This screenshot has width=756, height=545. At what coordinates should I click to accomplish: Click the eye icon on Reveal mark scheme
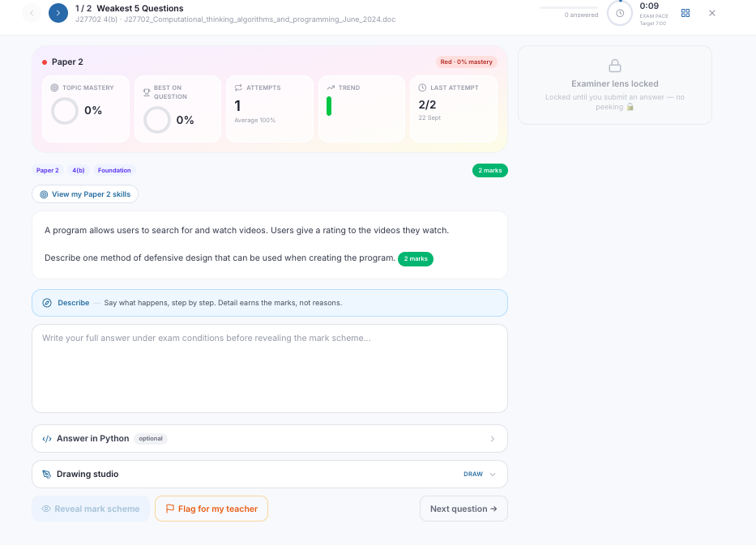tap(46, 509)
